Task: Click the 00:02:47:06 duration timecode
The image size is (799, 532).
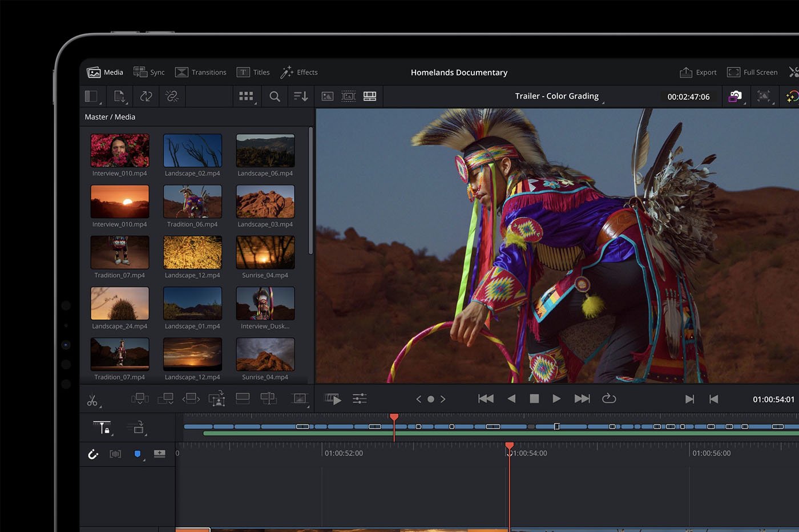Action: tap(689, 97)
